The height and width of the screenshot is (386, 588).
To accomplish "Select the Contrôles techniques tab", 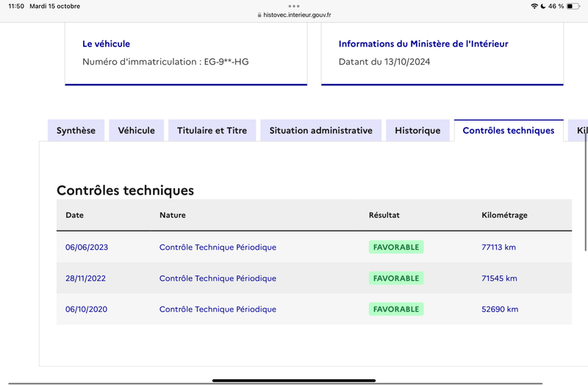I will tap(509, 131).
